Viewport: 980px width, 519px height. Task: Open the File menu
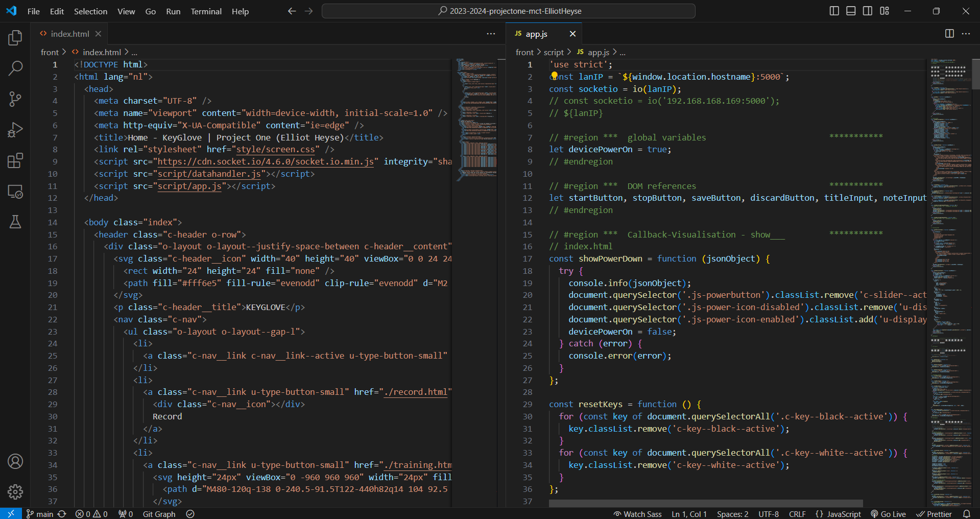click(34, 11)
